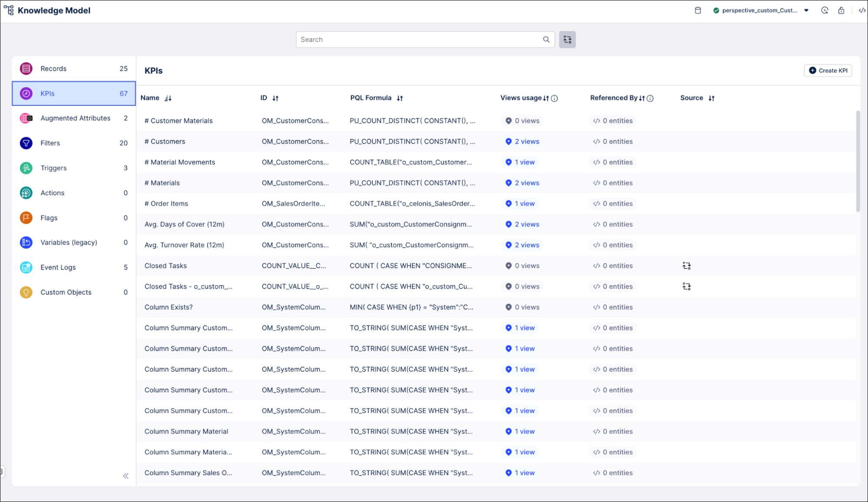Sort table by Name column

168,98
